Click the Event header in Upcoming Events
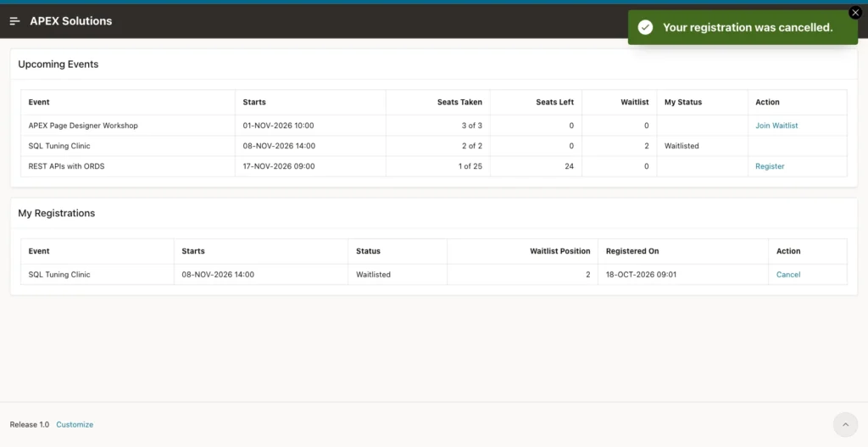868x447 pixels. (39, 103)
